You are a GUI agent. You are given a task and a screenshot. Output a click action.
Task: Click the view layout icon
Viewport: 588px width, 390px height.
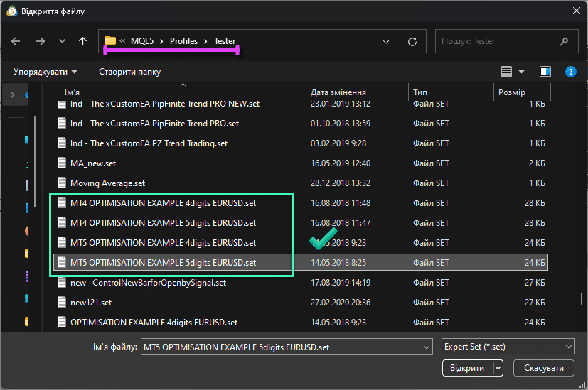tap(506, 72)
